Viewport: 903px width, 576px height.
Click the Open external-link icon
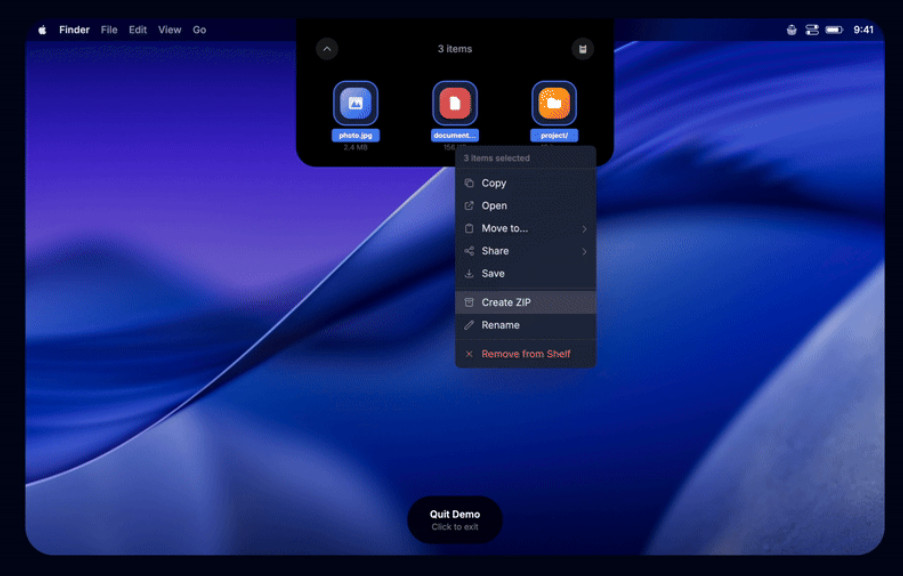coord(469,206)
